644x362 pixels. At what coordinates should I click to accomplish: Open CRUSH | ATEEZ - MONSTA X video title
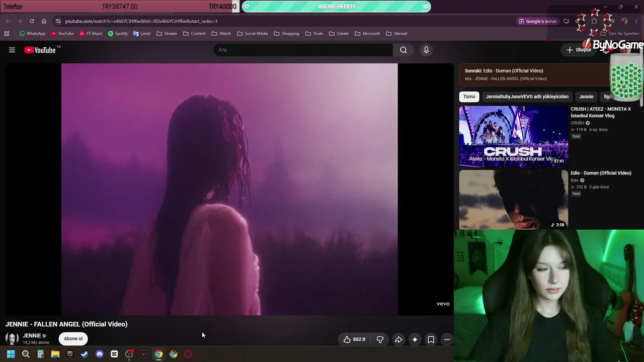[601, 112]
